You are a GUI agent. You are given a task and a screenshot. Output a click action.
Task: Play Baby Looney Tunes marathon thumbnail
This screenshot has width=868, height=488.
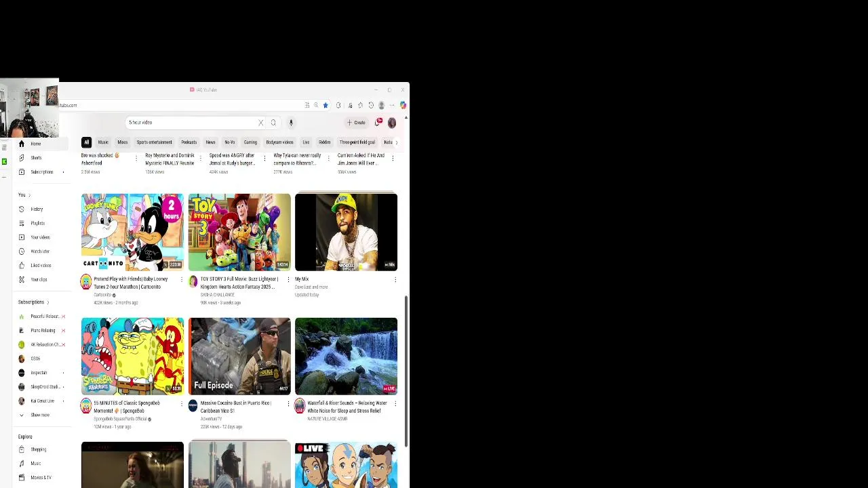[132, 232]
